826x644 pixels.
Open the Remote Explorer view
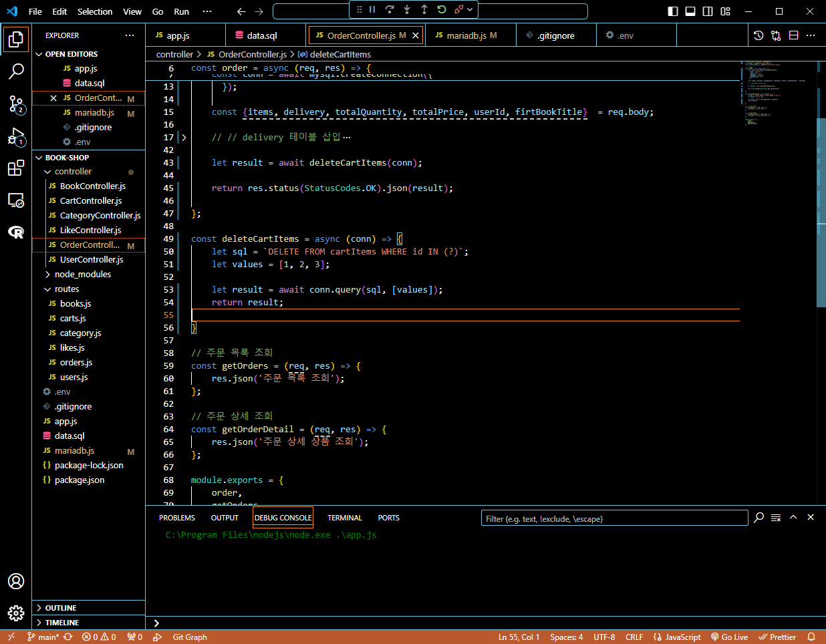tap(16, 200)
